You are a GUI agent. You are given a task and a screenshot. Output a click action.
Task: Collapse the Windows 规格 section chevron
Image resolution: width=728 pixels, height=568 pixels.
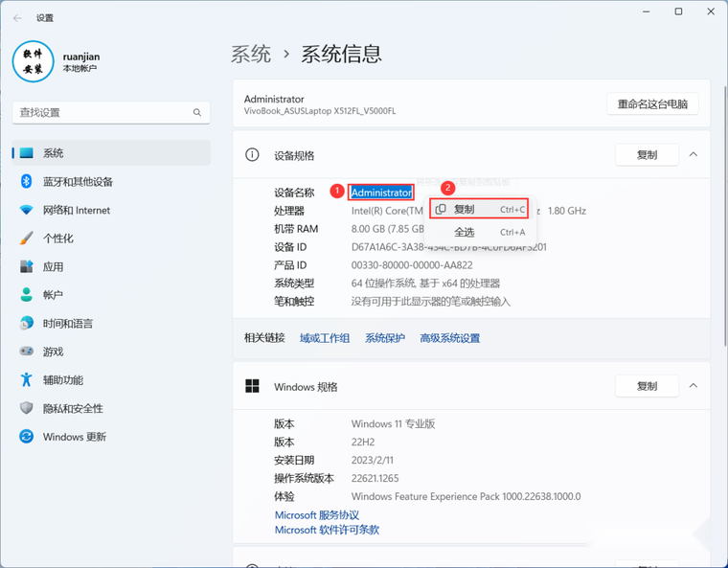click(x=694, y=386)
